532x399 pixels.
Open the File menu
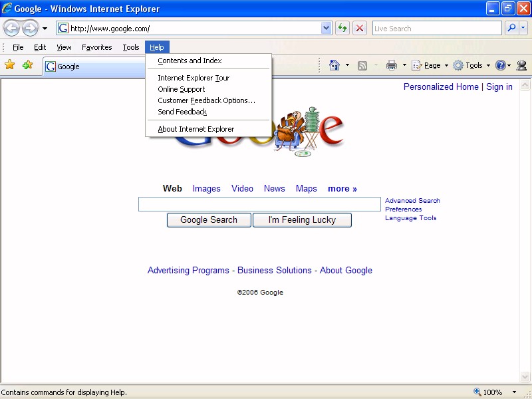tap(18, 47)
